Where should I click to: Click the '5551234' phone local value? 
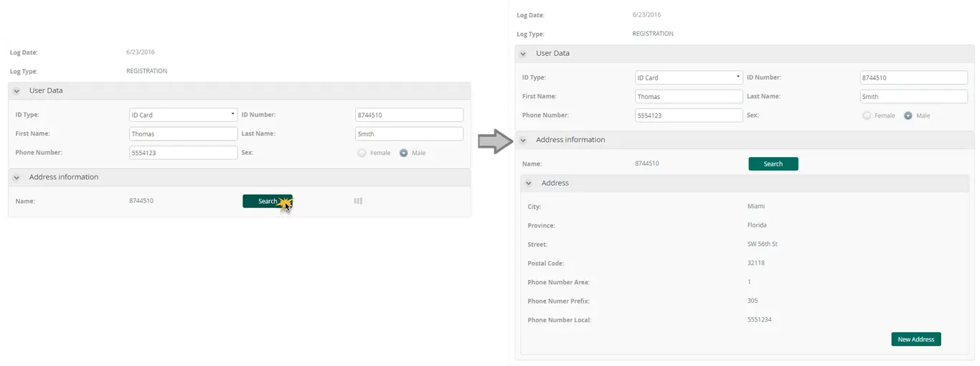(760, 319)
